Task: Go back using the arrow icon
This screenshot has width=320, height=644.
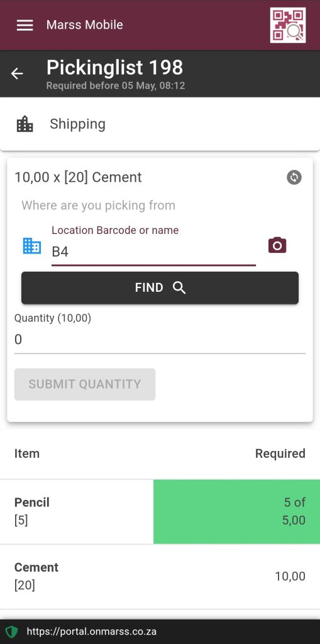Action: [17, 74]
